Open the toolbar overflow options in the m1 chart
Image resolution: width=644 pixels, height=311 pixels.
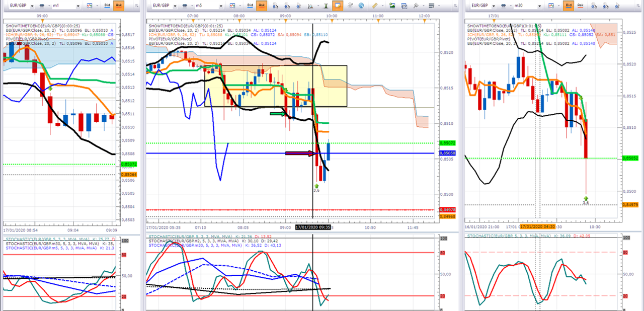(x=136, y=6)
